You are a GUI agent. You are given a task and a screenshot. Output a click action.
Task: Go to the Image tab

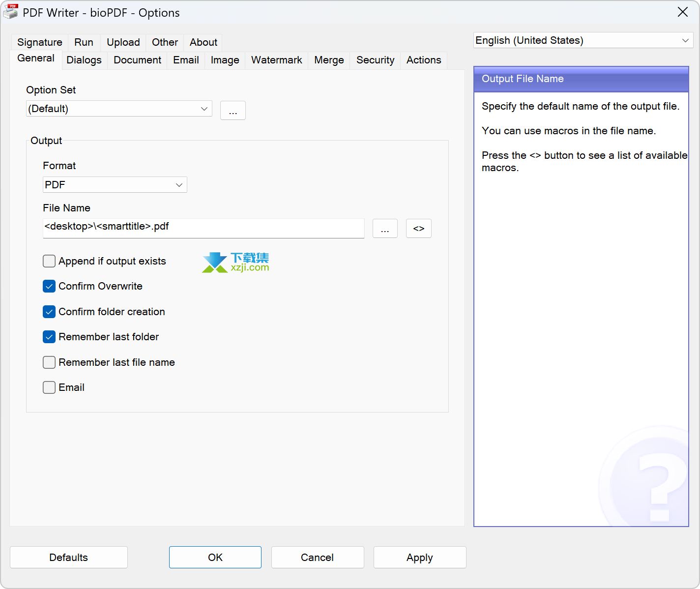225,60
